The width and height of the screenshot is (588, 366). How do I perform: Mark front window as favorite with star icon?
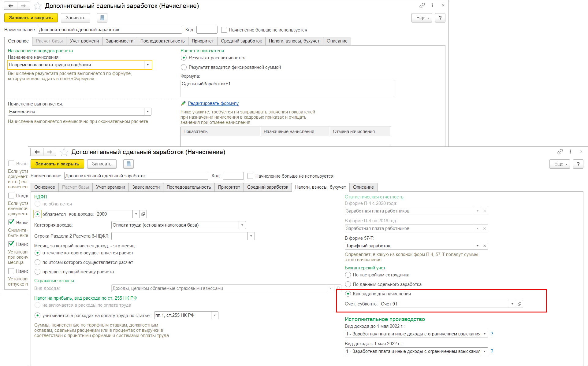tap(64, 152)
